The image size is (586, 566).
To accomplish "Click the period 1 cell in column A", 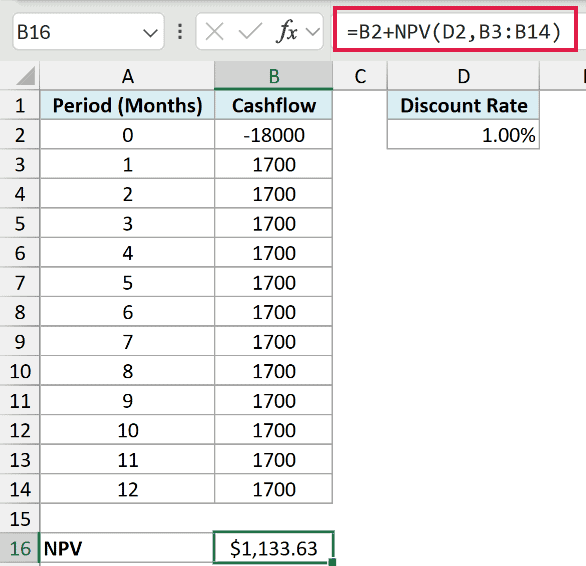I will (127, 164).
